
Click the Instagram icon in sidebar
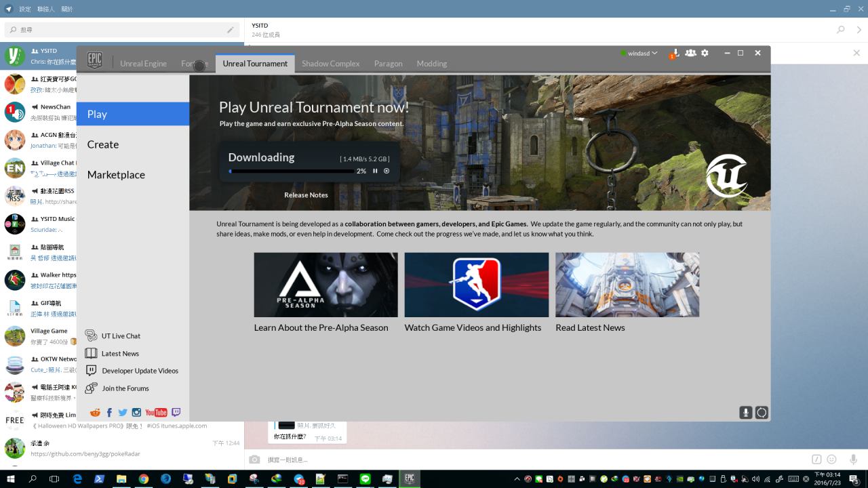click(x=136, y=412)
